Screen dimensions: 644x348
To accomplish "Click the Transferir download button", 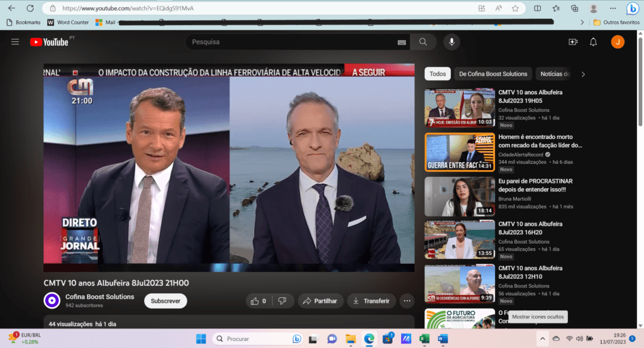I will (371, 301).
